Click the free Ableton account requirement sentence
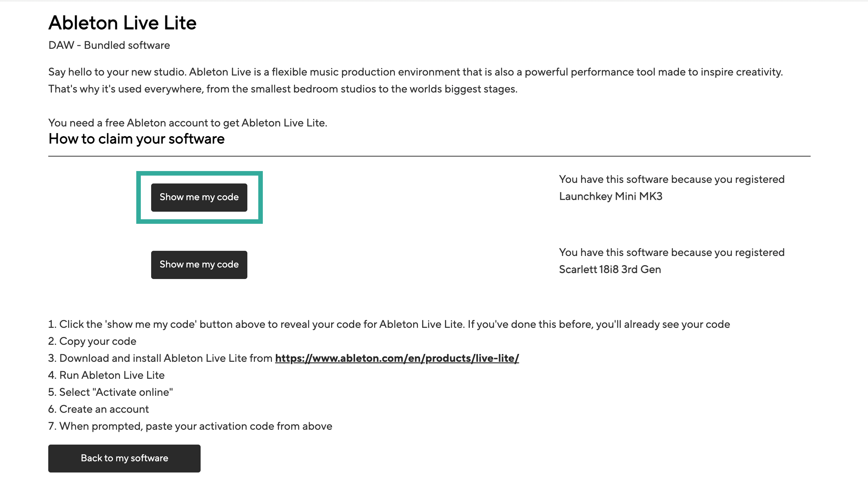Viewport: 868px width, 501px height. (x=188, y=123)
